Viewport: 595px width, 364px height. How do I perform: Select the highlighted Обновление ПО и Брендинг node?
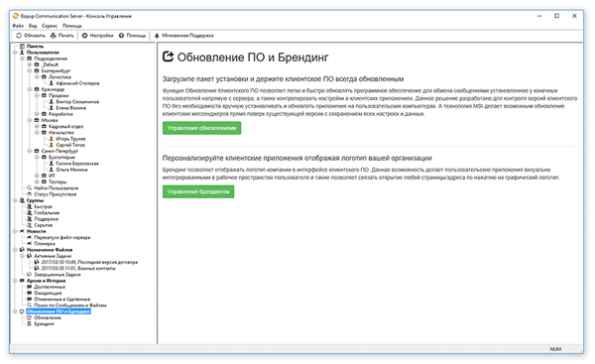(x=59, y=311)
